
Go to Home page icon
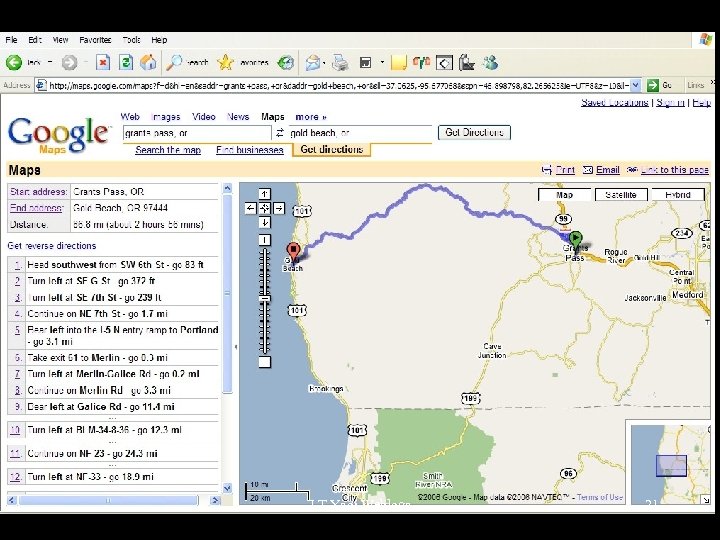click(148, 62)
